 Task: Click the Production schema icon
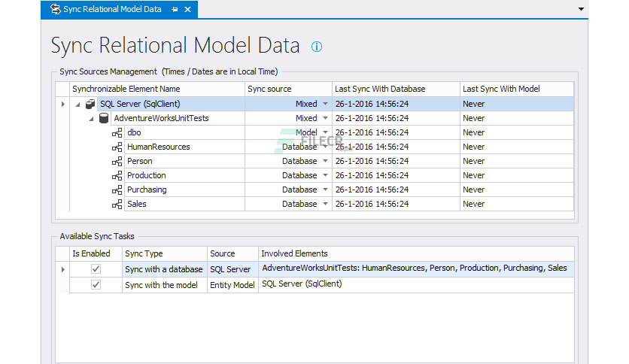(x=117, y=175)
